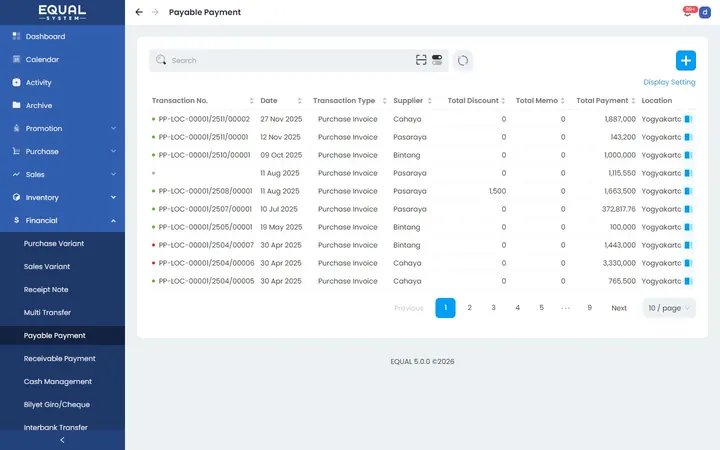Open detail icon for PP-LOC-00001/2504/00007 row

click(x=688, y=245)
